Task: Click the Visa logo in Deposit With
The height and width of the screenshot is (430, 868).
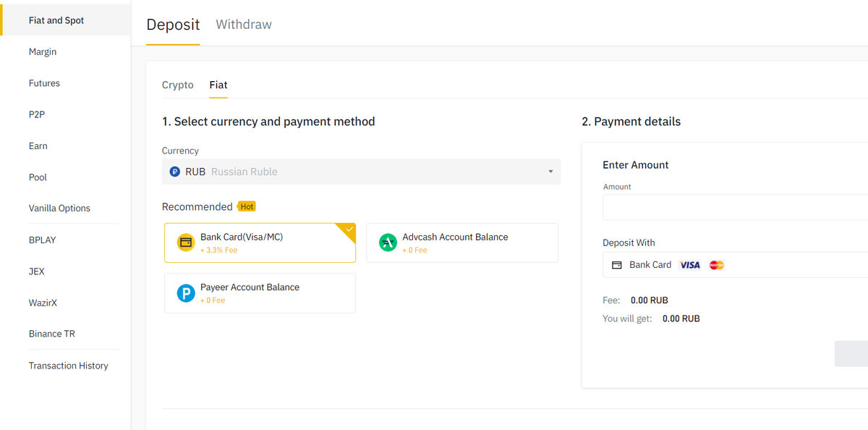Action: click(690, 265)
